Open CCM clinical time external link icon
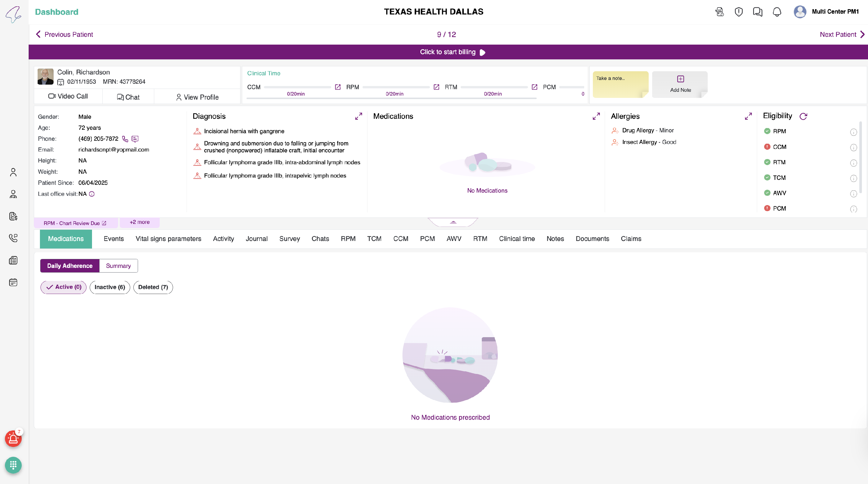This screenshot has width=868, height=484. click(338, 87)
